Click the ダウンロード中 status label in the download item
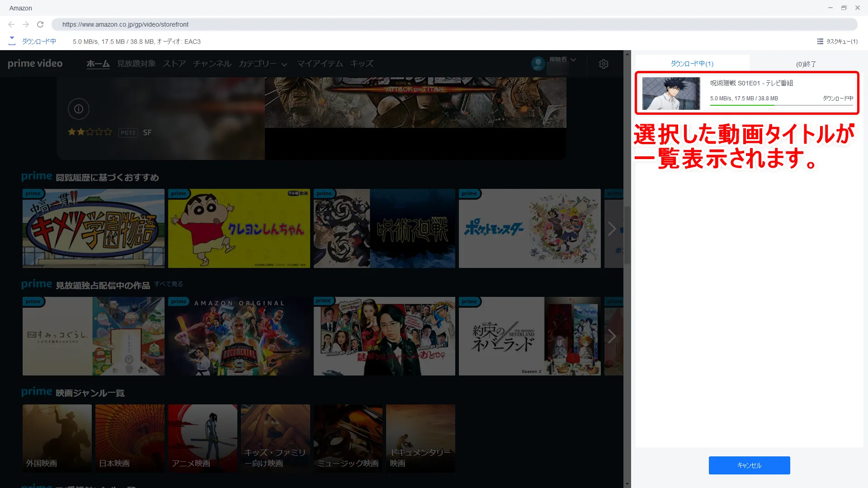Screen dimensions: 868x488 tap(838, 99)
